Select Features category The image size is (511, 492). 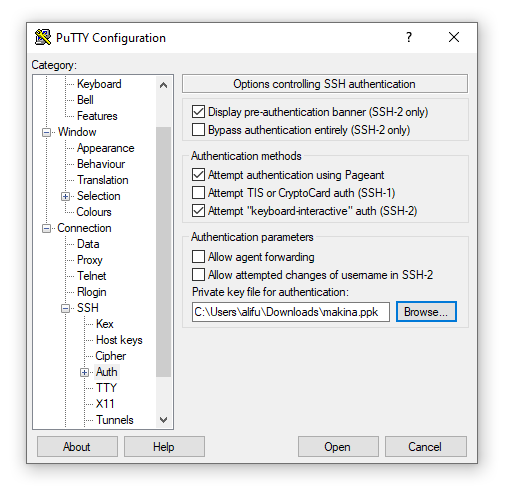97,116
